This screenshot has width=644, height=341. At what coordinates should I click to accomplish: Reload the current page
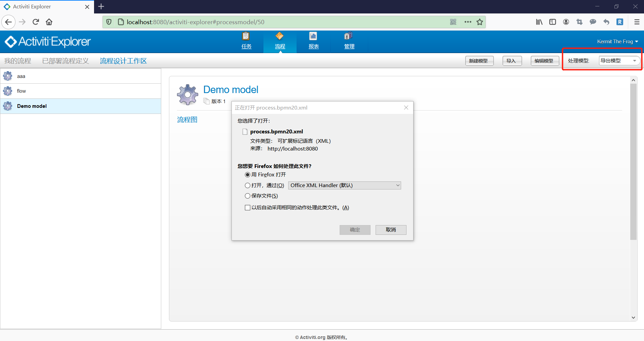point(36,22)
